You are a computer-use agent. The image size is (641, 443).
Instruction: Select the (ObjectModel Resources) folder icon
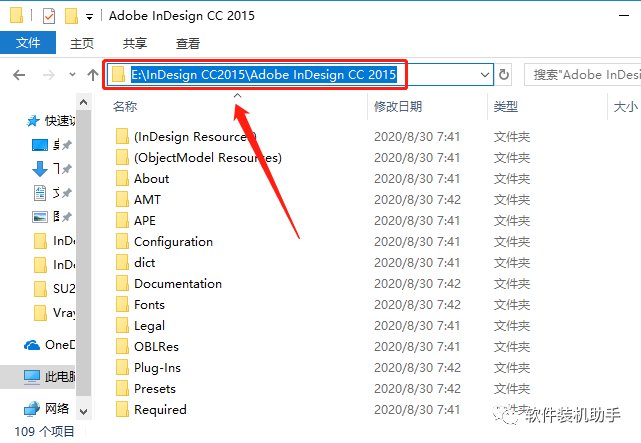122,157
